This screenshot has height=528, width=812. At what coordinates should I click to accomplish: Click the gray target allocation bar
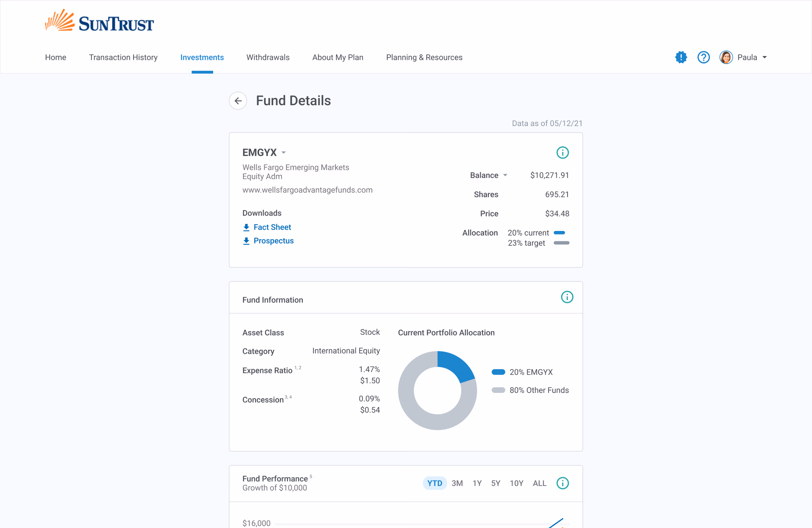(561, 243)
